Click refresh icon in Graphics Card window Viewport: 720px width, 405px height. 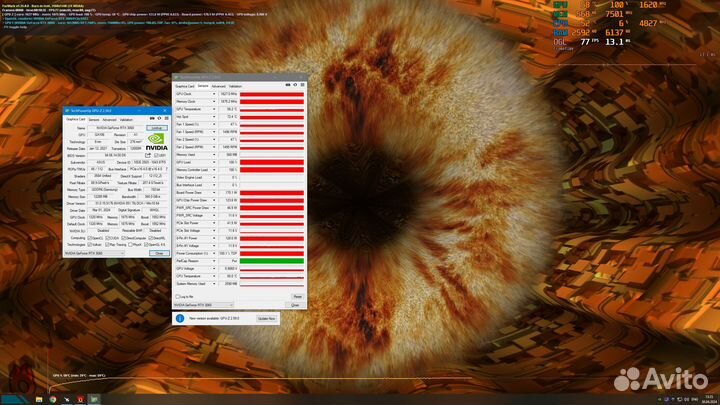(159, 119)
